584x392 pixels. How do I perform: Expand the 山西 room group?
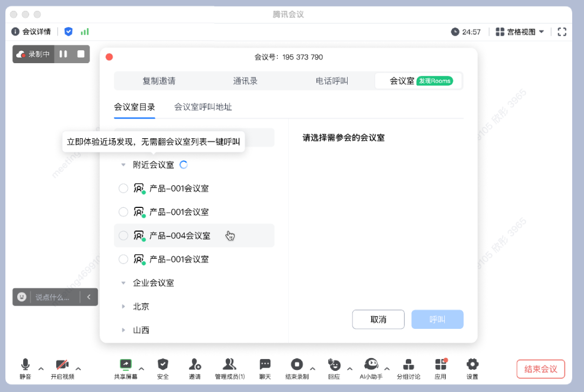123,330
